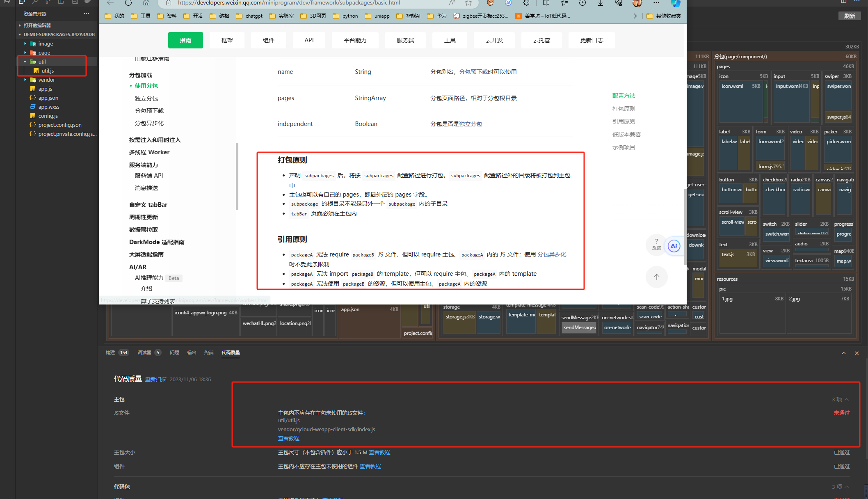This screenshot has height=499, width=868.
Task: Favorite this page with the star icon
Action: (468, 3)
